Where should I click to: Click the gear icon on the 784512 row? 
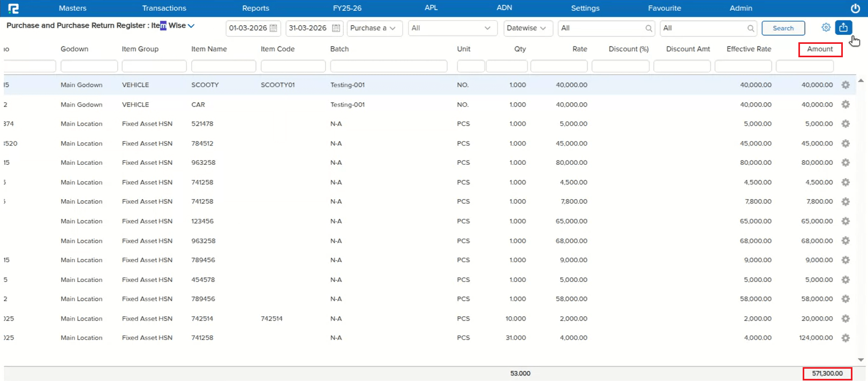(x=846, y=143)
